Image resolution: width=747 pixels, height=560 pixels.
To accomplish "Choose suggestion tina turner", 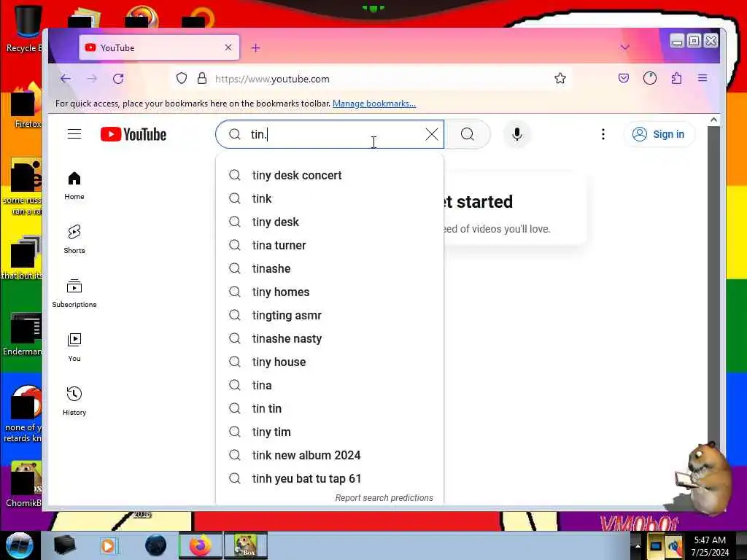I will point(330,245).
